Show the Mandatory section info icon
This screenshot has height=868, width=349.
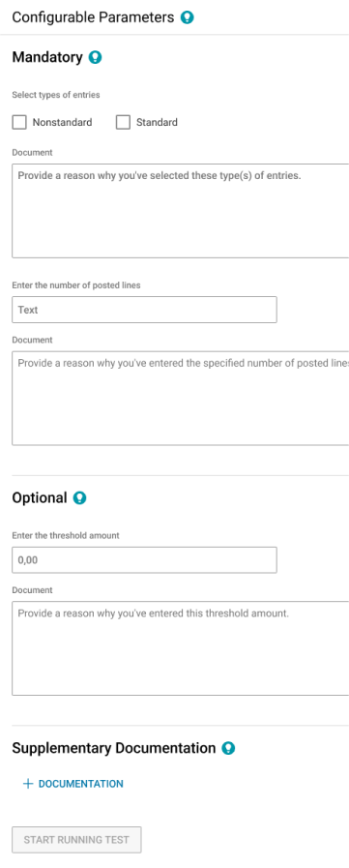pyautogui.click(x=95, y=57)
